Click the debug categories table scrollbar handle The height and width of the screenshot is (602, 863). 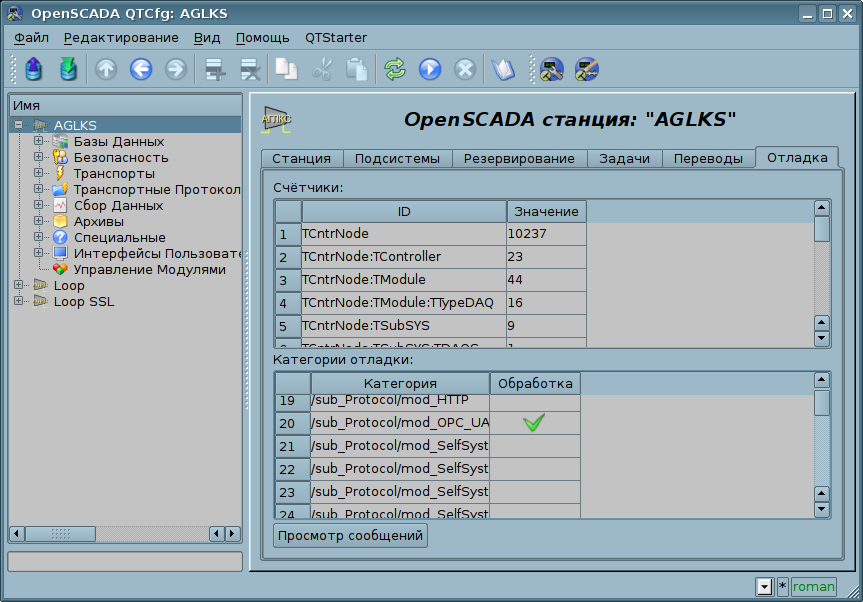click(821, 403)
